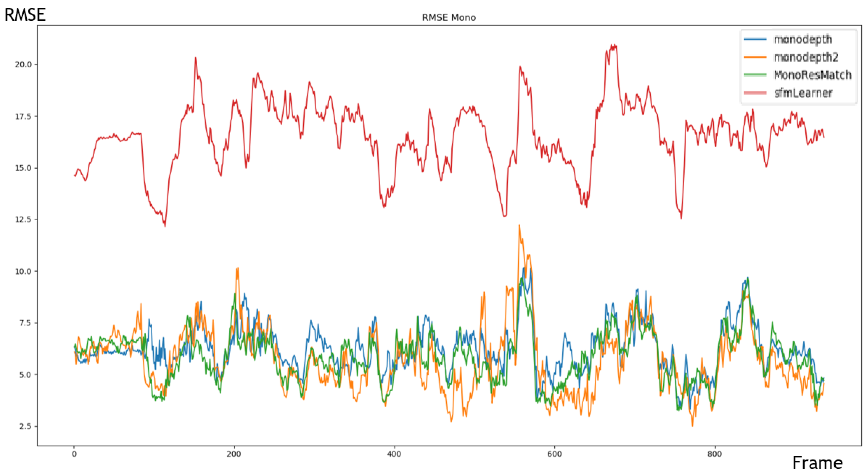868x476 pixels.
Task: Click the orange monodepth2 legend line
Action: (755, 57)
